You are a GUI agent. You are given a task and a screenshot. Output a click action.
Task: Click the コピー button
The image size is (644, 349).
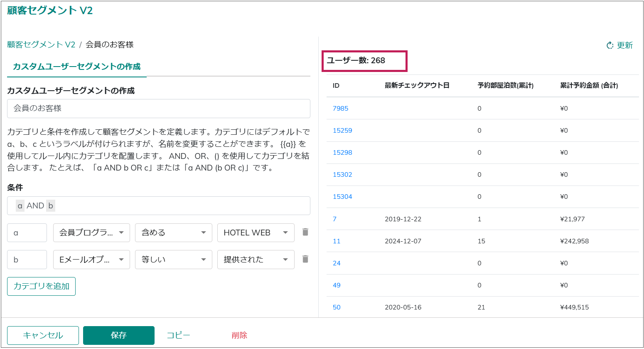[178, 335]
